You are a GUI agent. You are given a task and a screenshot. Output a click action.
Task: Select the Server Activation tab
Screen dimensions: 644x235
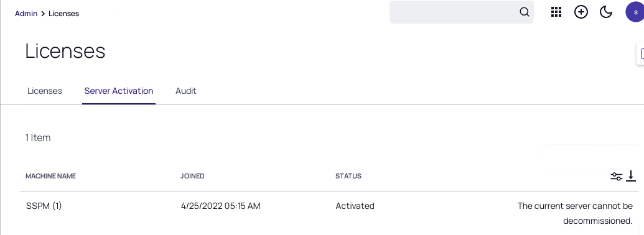[x=119, y=91]
